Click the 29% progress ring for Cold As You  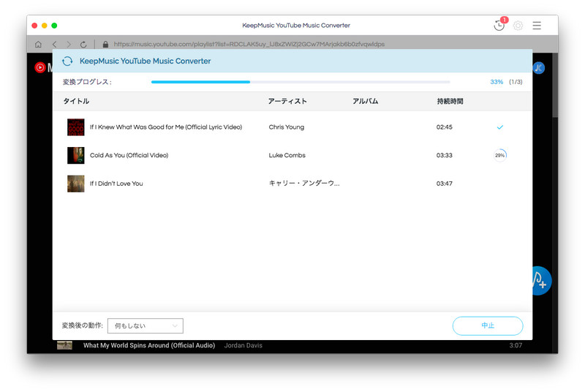[x=500, y=155]
